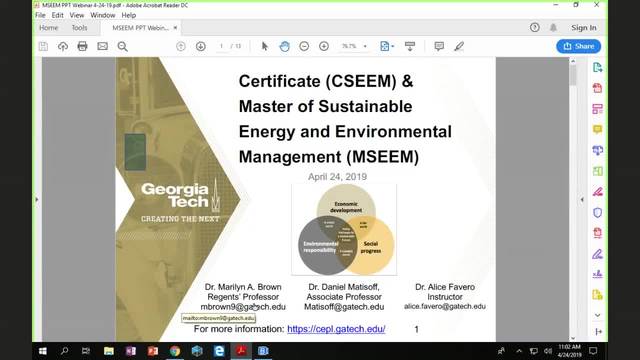Viewport: 640px width, 360px height.
Task: Add a sticky note comment icon
Action: point(439,46)
